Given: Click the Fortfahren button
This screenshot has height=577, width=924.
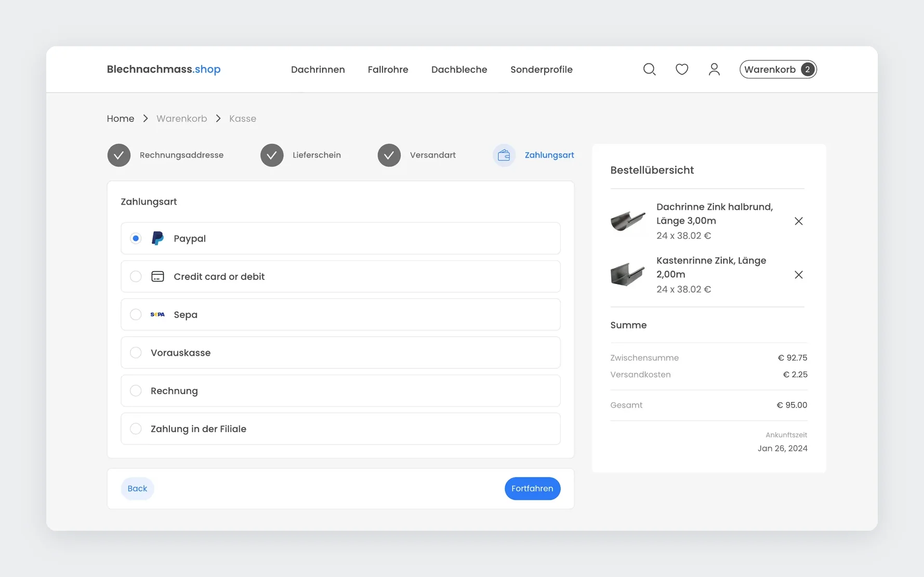Looking at the screenshot, I should tap(532, 488).
